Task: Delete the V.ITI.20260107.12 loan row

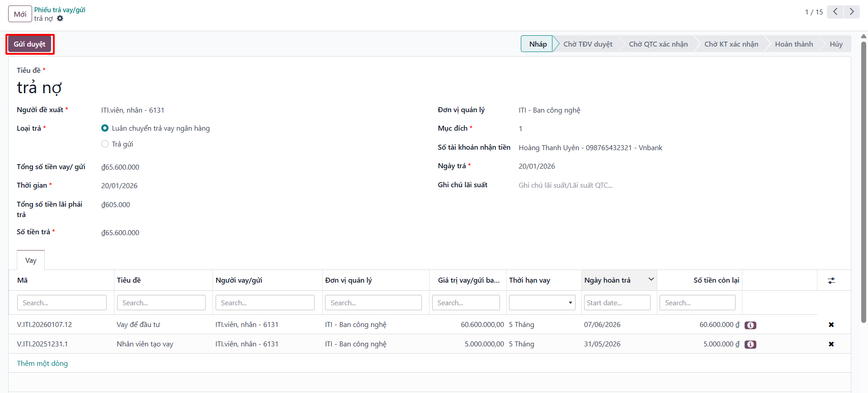Action: pyautogui.click(x=831, y=325)
